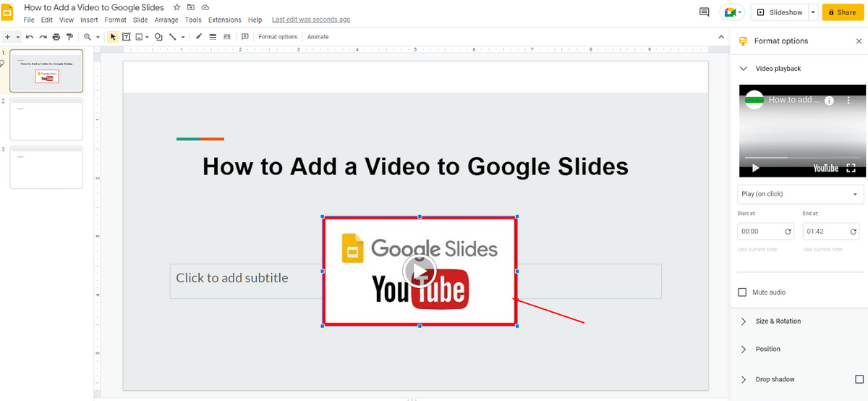Click the Move to folder icon

(190, 7)
